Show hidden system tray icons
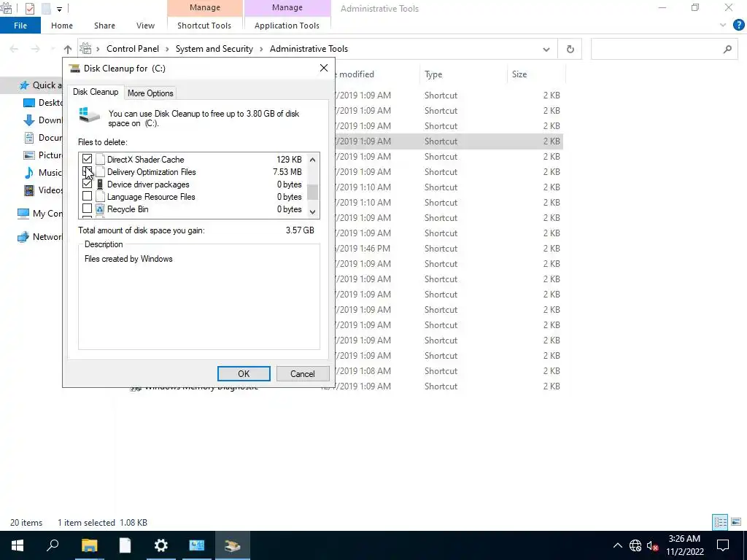The height and width of the screenshot is (560, 747). [x=617, y=545]
